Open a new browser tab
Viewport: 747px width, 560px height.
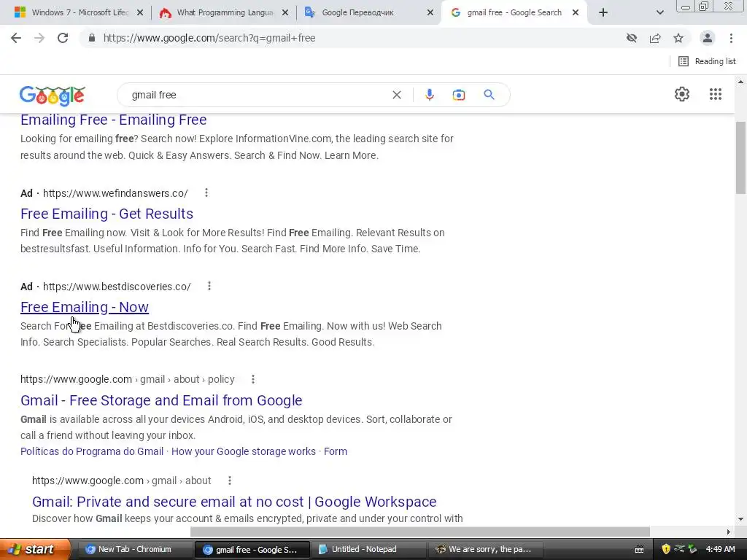[x=603, y=13]
